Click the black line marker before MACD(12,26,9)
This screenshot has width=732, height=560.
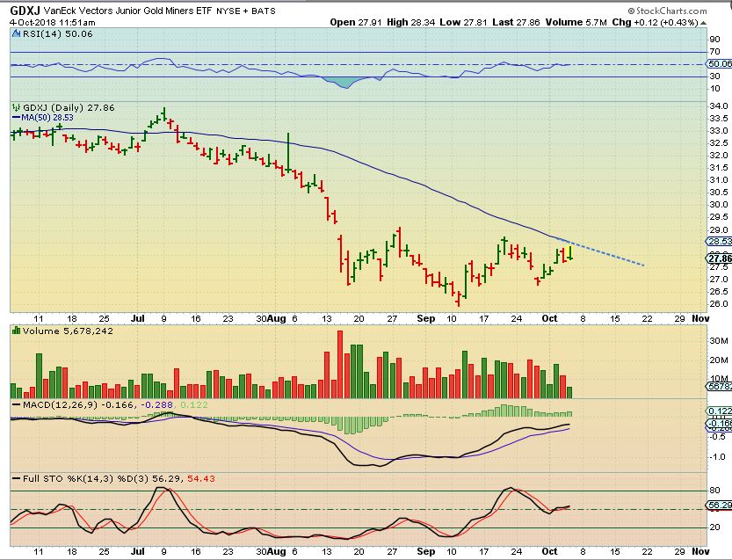pyautogui.click(x=17, y=405)
